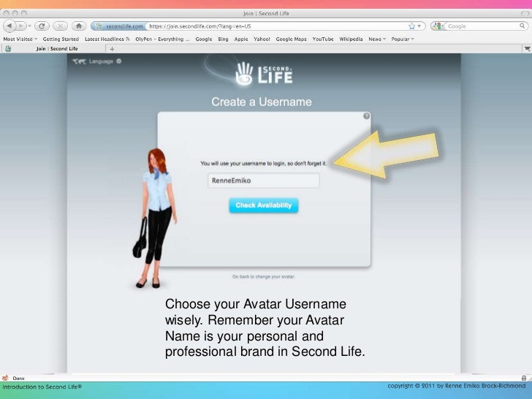Viewport: 532px width, 399px height.
Task: Click the 'You will use your username' text
Action: coord(264,163)
